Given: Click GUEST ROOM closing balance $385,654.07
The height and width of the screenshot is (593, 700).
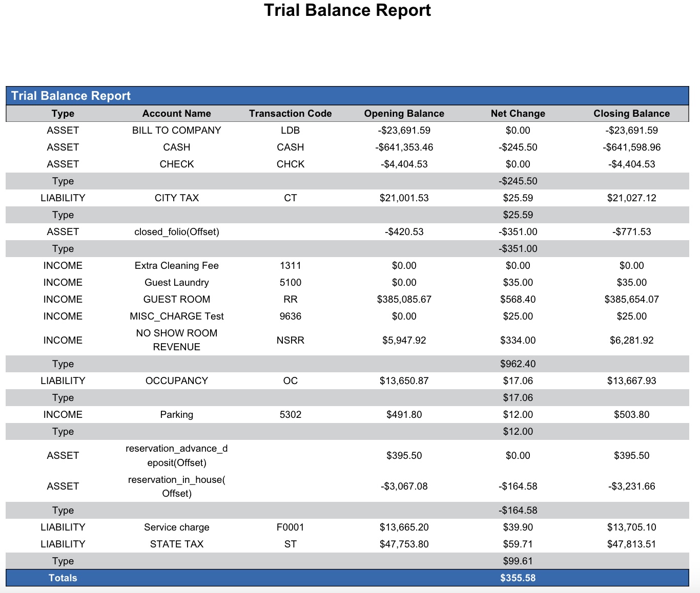Looking at the screenshot, I should pos(631,300).
